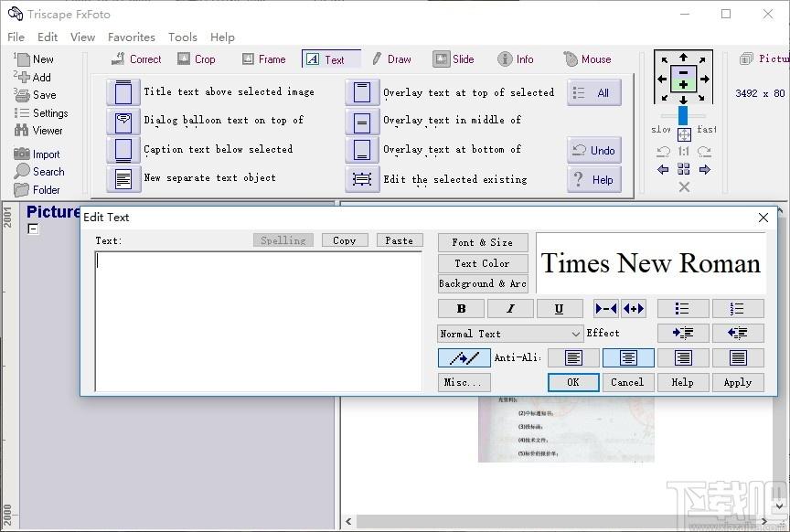Switch to the Crop tab
The image size is (790, 532).
coord(197,59)
